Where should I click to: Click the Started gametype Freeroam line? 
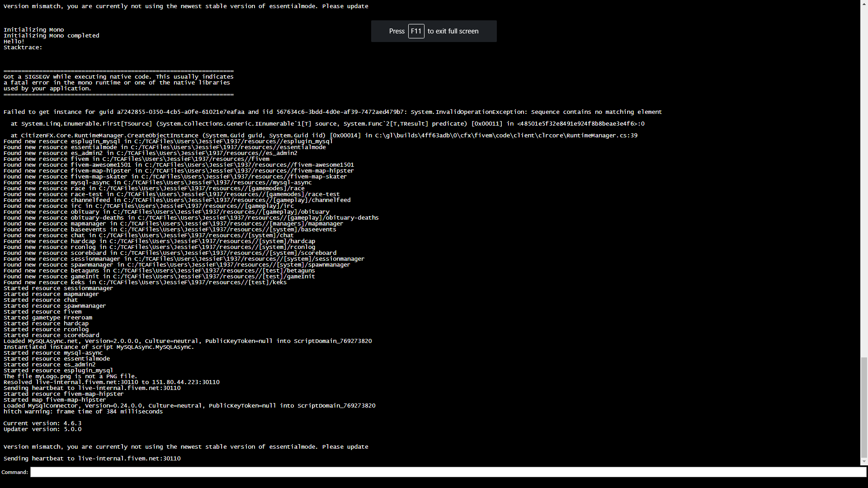[47, 317]
